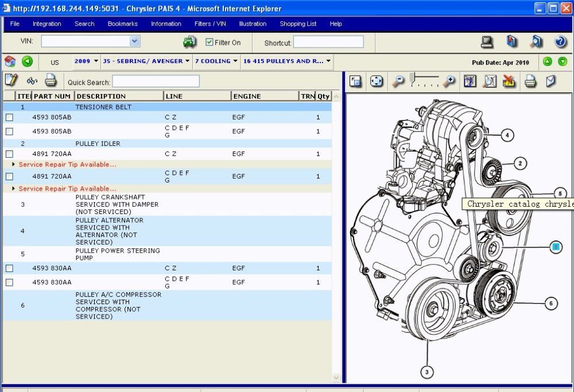Click callout number 3 on illustration
The width and height of the screenshot is (574, 392).
coord(427,372)
